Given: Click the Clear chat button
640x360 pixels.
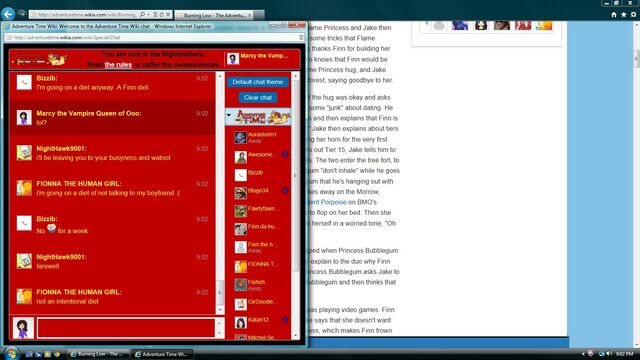Looking at the screenshot, I should [258, 98].
